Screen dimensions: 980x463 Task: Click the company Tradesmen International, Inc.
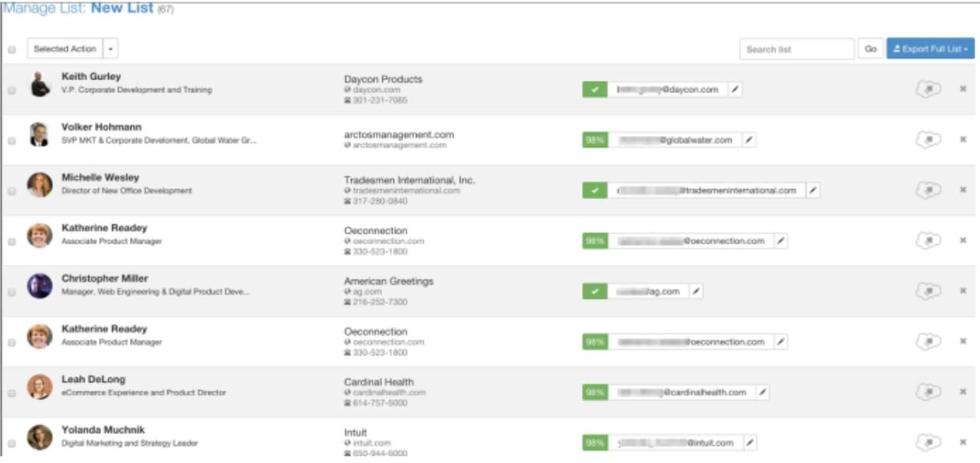click(x=409, y=180)
